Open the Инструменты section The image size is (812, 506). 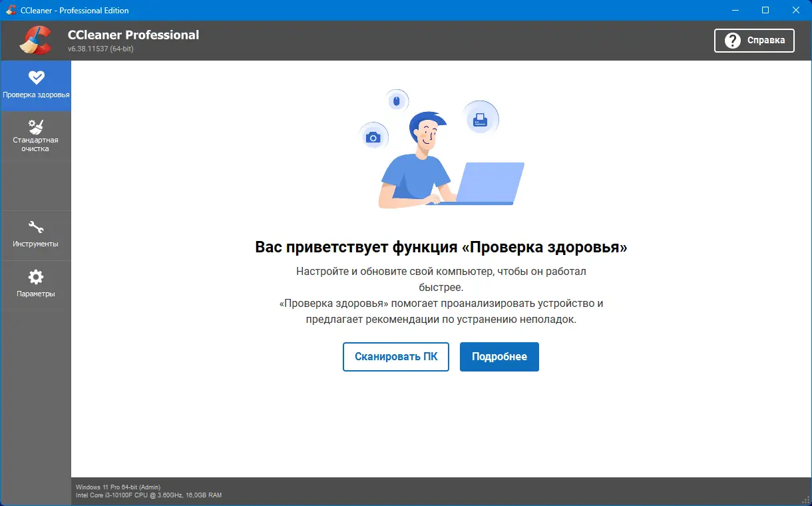click(36, 236)
